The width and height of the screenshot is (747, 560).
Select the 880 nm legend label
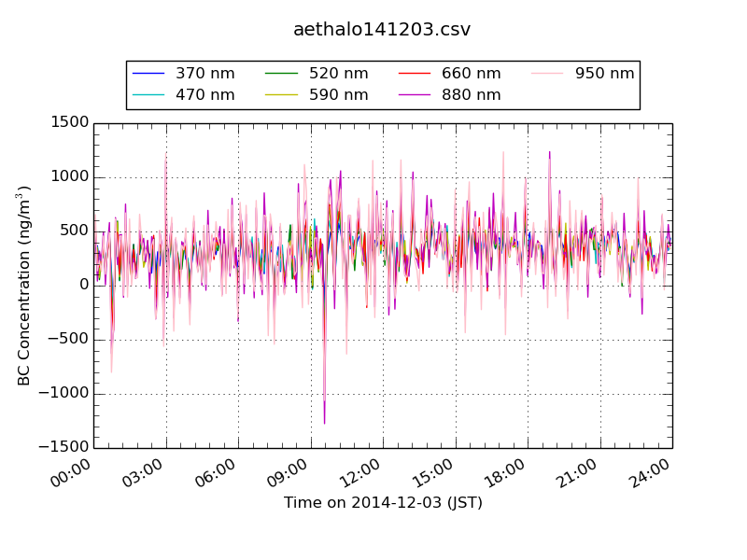click(x=472, y=95)
